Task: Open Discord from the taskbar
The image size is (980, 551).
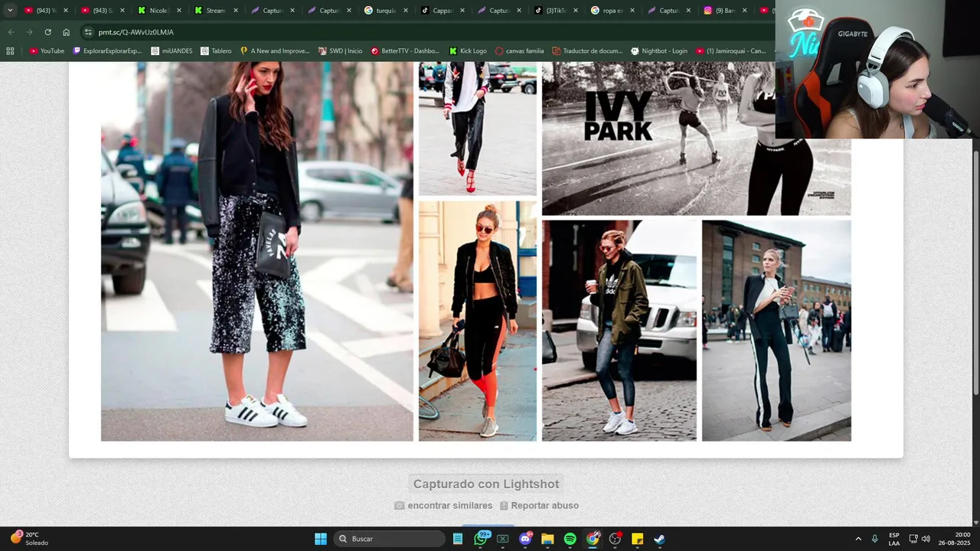Action: (525, 539)
